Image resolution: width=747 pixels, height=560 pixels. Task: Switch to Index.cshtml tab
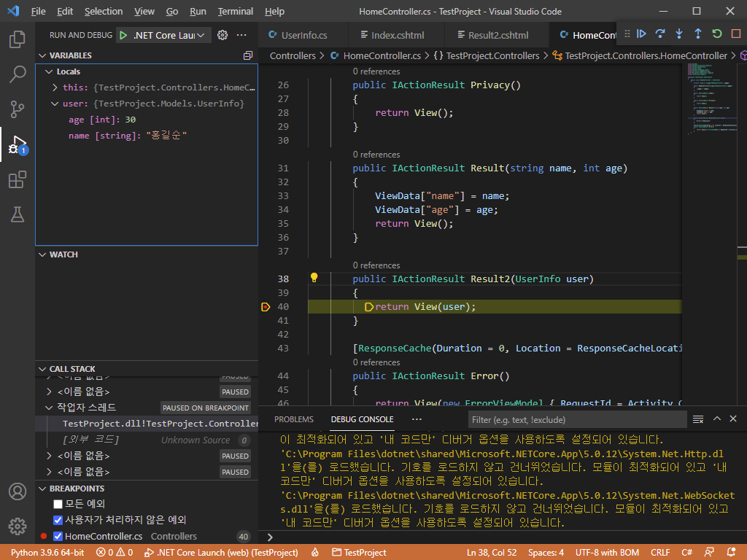tap(398, 35)
